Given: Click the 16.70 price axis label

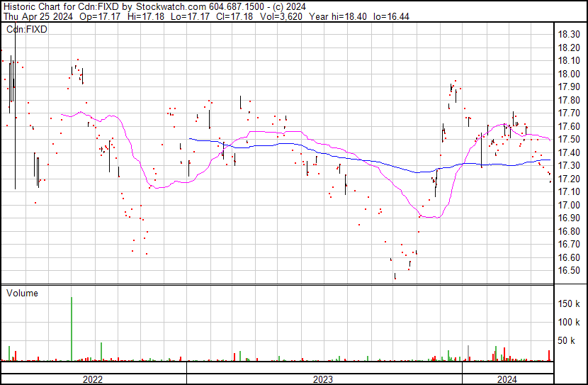Looking at the screenshot, I should pos(569,245).
